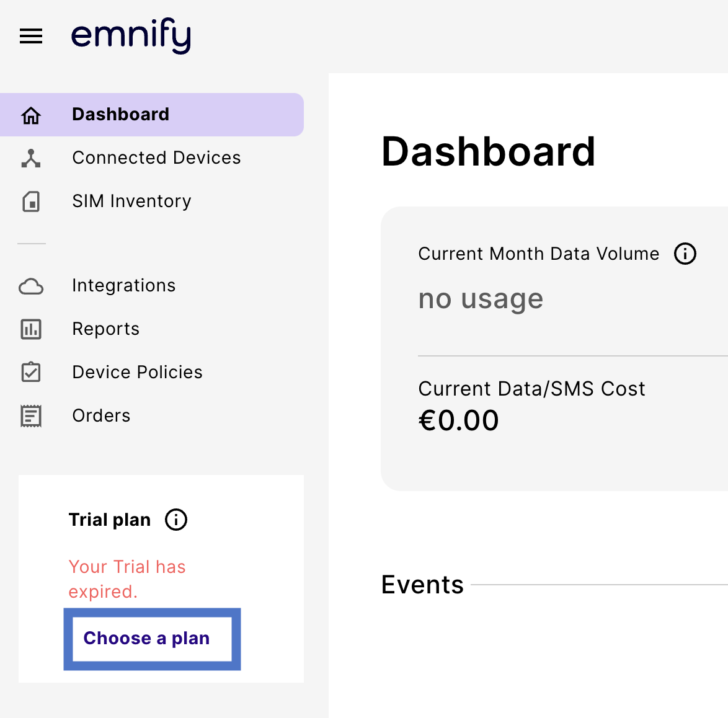Viewport: 728px width, 718px height.
Task: Click the emnify logo
Action: pos(131,35)
